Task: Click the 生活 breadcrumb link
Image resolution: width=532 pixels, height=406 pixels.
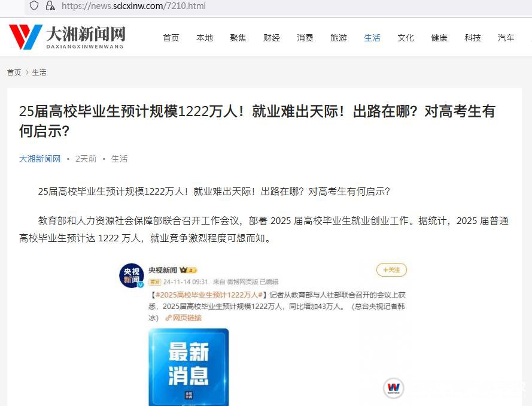Action: click(39, 72)
